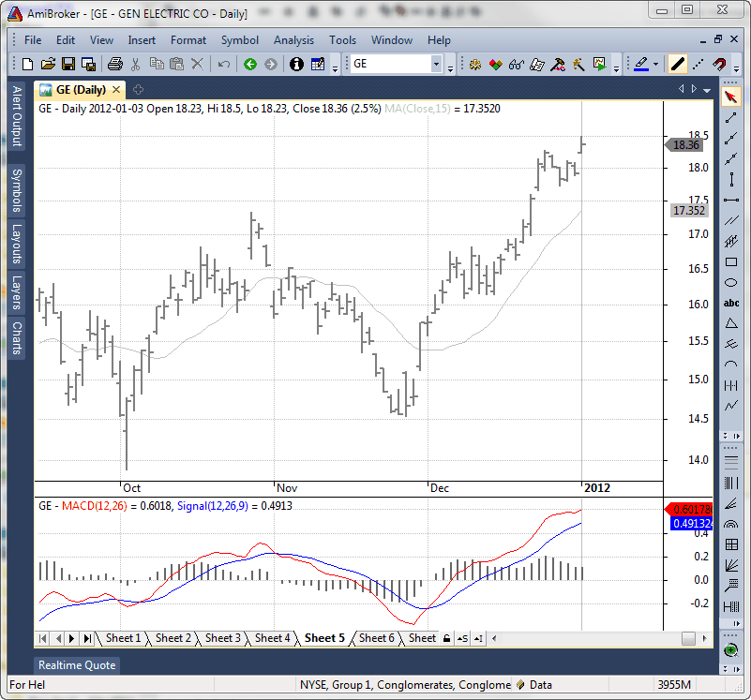Switch to Sheet 3 tab
The width and height of the screenshot is (751, 700).
[x=223, y=638]
